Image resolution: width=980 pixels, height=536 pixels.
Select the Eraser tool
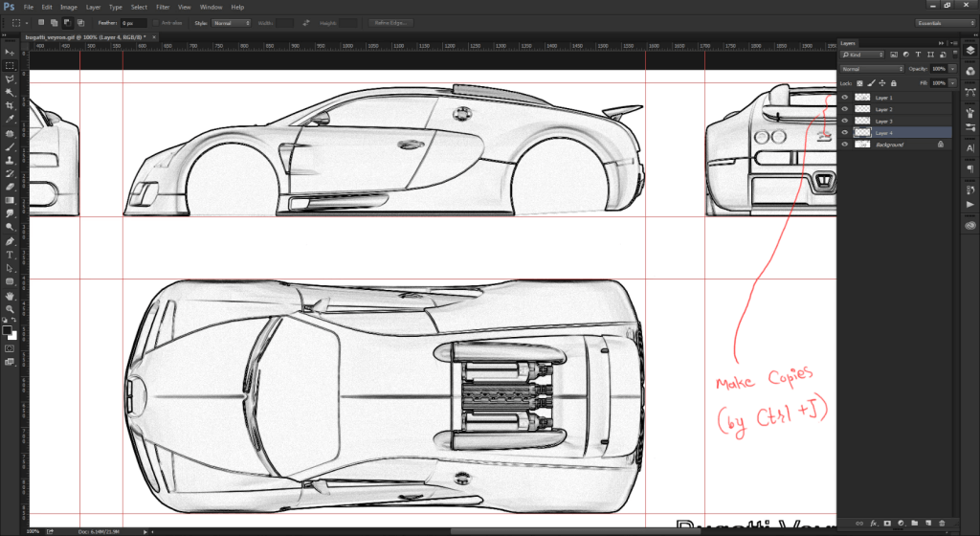point(10,187)
